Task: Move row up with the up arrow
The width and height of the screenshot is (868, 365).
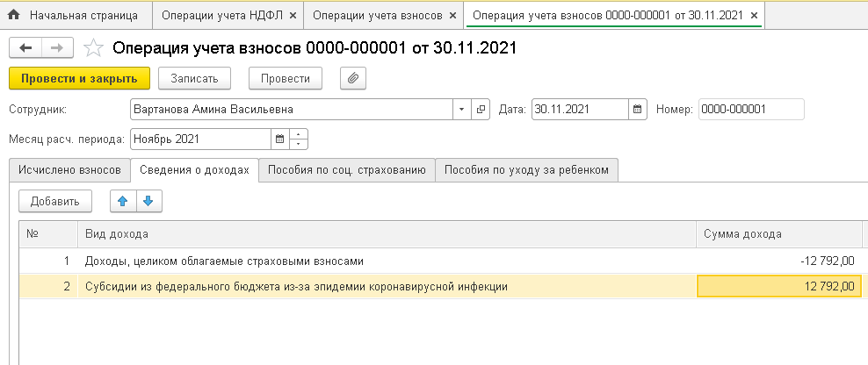Action: (123, 201)
